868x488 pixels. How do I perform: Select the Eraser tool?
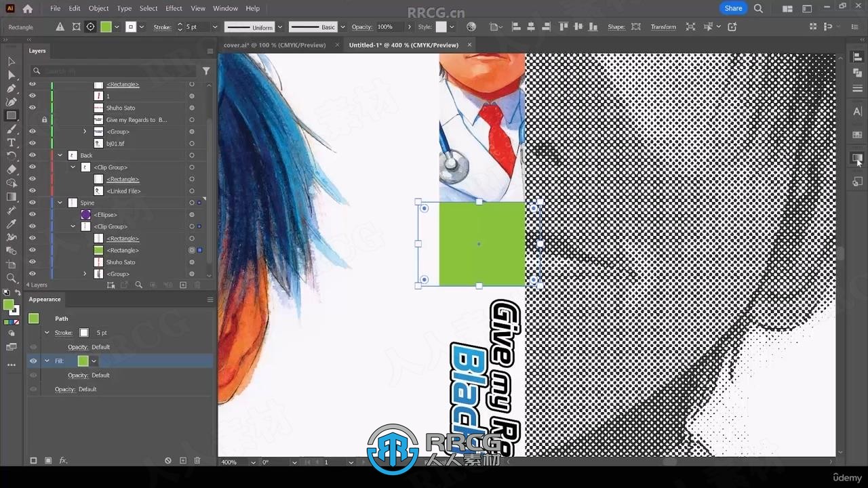[x=12, y=170]
